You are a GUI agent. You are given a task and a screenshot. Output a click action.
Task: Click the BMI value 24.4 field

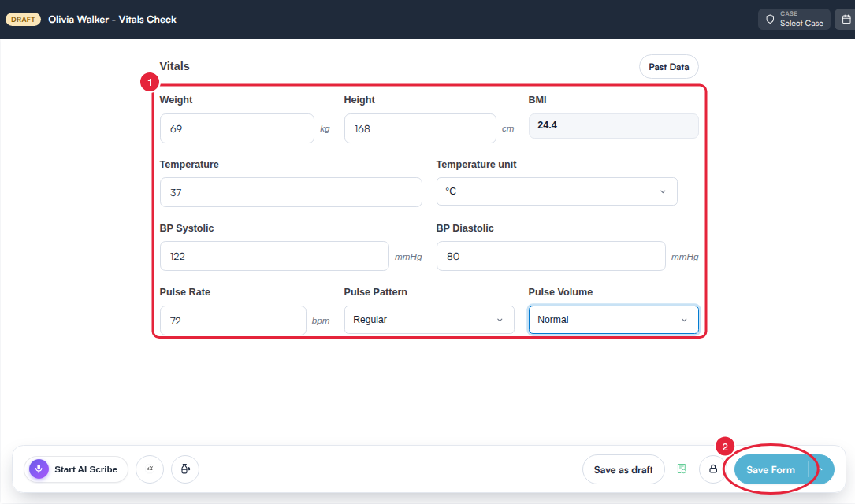tap(613, 126)
